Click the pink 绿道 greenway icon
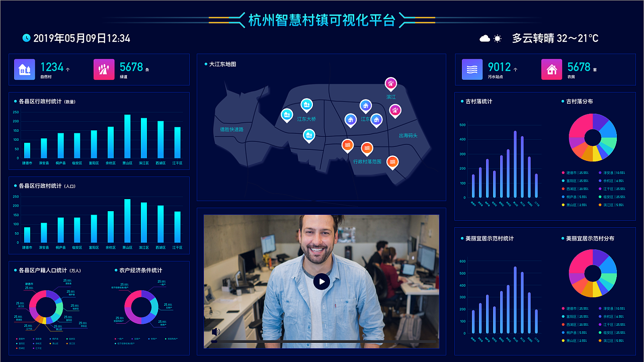This screenshot has height=362, width=644. click(x=104, y=69)
